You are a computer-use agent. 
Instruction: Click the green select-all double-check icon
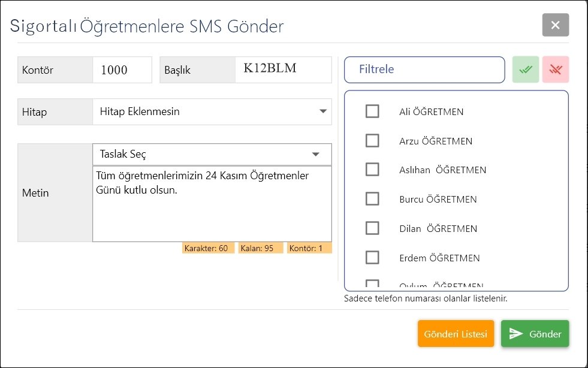pos(526,70)
